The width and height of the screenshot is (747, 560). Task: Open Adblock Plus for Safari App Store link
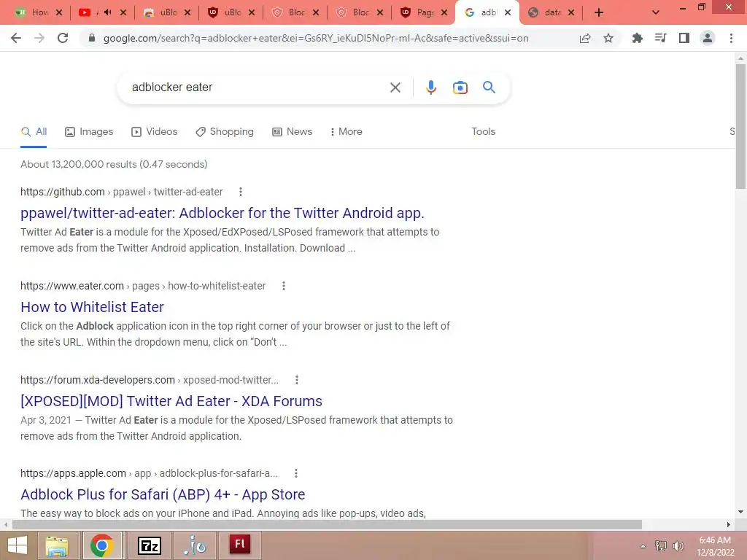(163, 494)
